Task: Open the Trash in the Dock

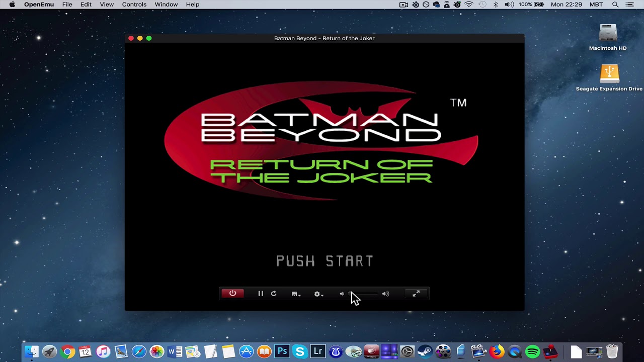Action: point(612,351)
